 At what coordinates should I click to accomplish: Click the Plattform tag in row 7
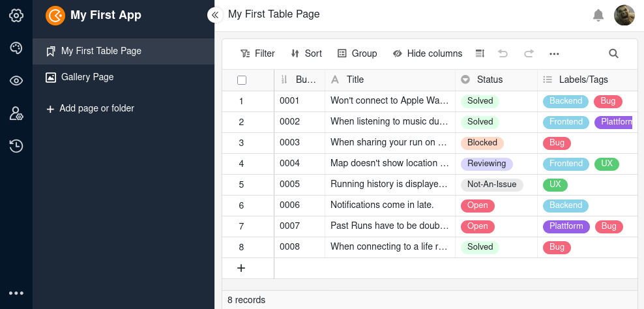(566, 226)
